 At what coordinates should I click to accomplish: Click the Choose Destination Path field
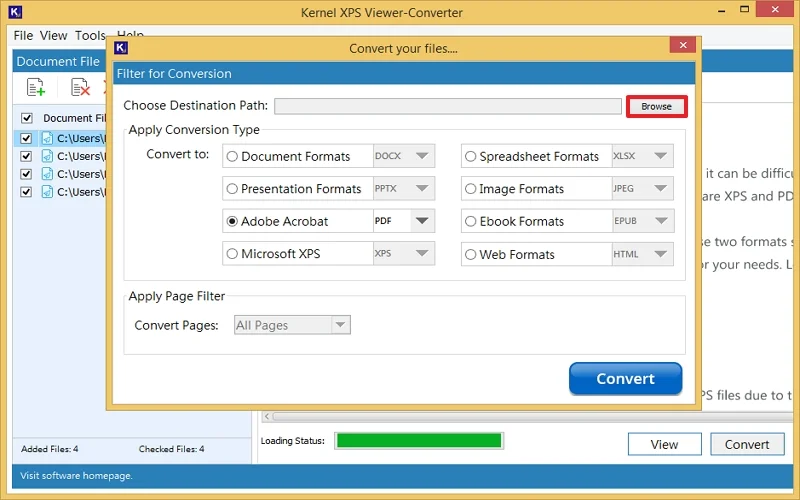tap(448, 106)
